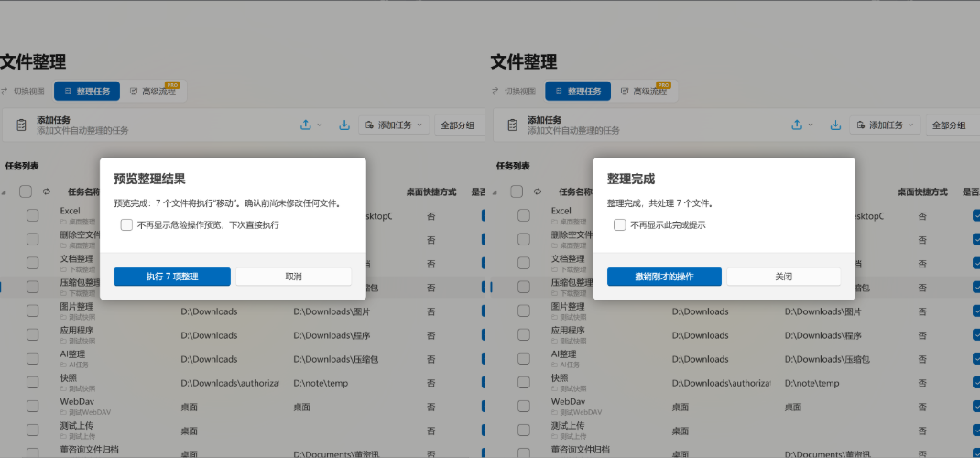Open 添加任务 dropdown in 整理完成 window

[x=885, y=125]
